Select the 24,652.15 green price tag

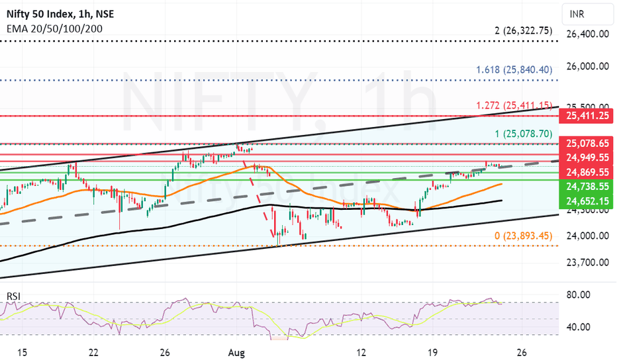click(587, 201)
